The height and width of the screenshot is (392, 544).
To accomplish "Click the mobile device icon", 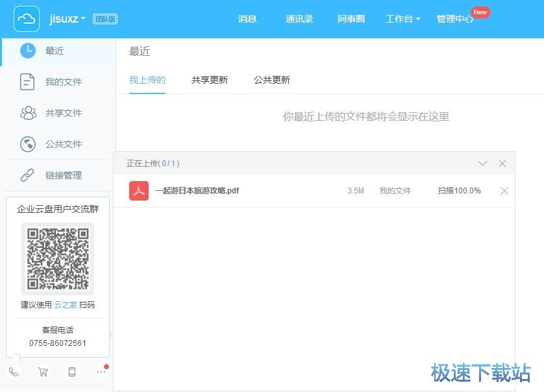I will tap(72, 373).
